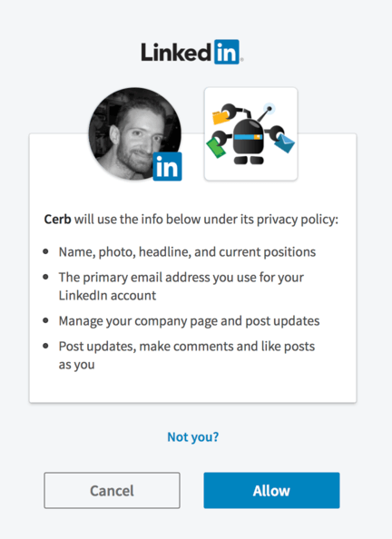This screenshot has height=539, width=392.
Task: Click the Cancel button
Action: (x=112, y=490)
